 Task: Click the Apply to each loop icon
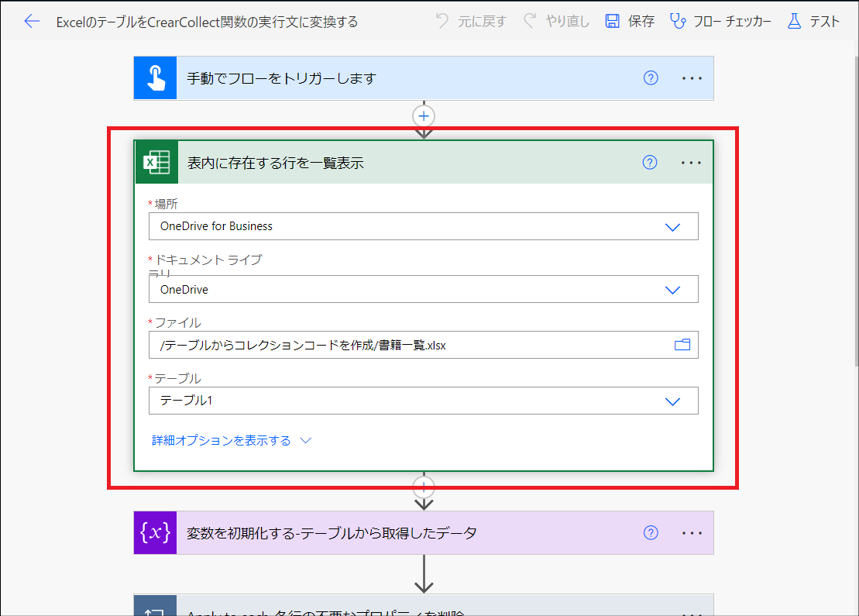(x=156, y=606)
